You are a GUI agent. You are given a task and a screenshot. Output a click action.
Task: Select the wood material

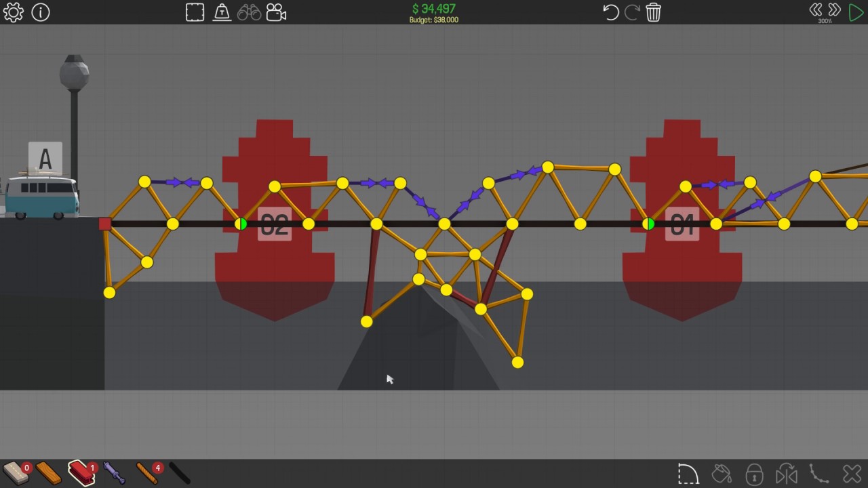tap(48, 473)
